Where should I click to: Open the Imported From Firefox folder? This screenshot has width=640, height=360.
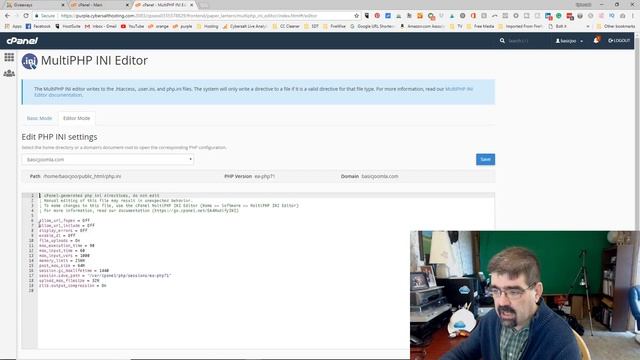pos(520,26)
